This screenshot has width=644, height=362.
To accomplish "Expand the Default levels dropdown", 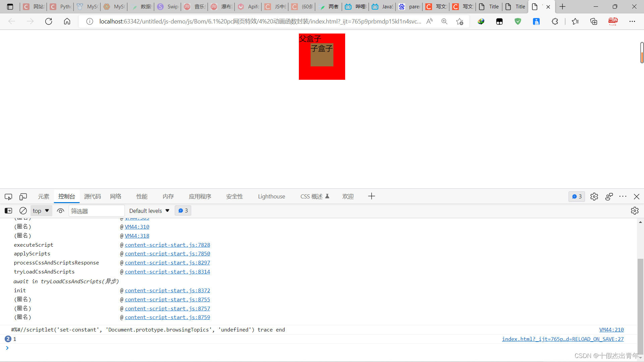I will point(149,211).
